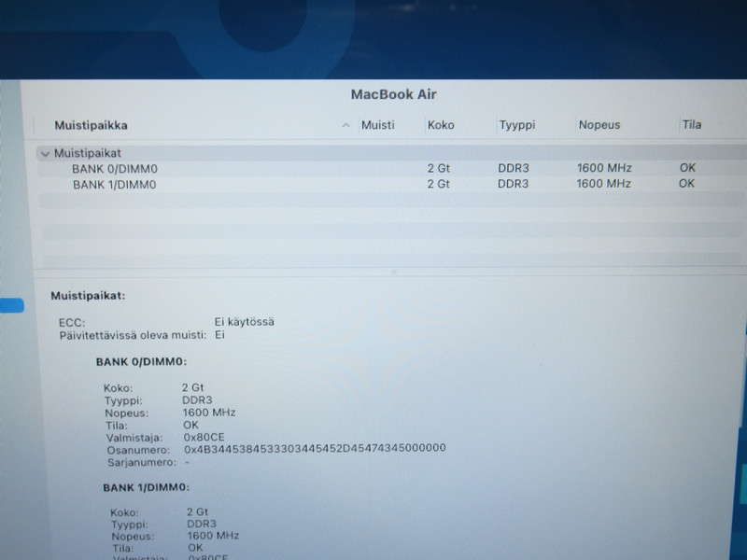Click 'Tila:' label under BANK 1/DIMM0 details

123,549
